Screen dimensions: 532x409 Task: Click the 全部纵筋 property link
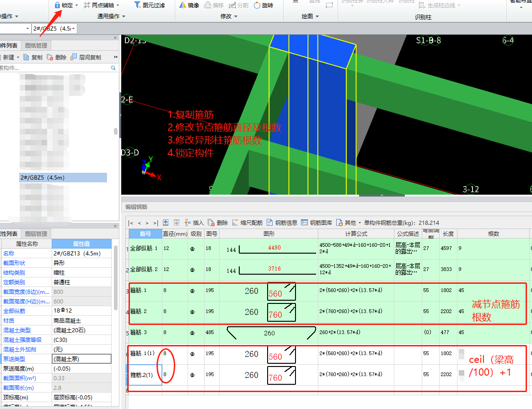pos(14,311)
